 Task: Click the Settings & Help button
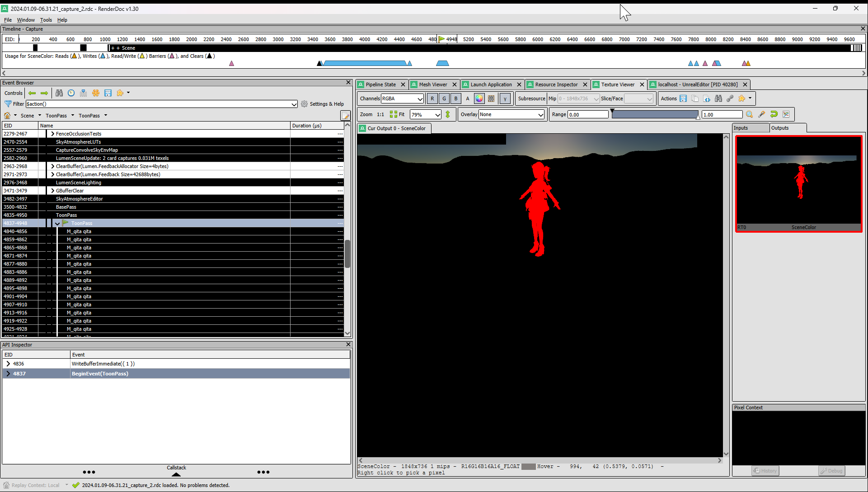322,104
